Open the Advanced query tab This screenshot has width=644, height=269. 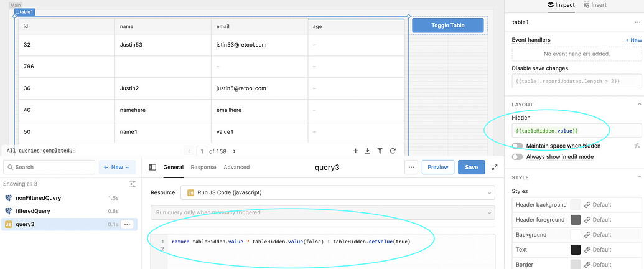point(236,167)
